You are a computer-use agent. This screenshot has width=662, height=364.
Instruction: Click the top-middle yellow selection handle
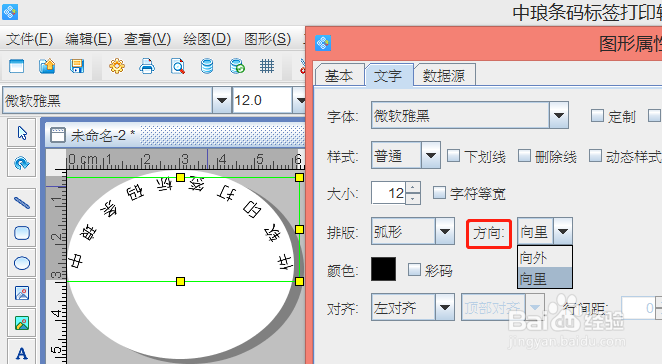click(180, 177)
